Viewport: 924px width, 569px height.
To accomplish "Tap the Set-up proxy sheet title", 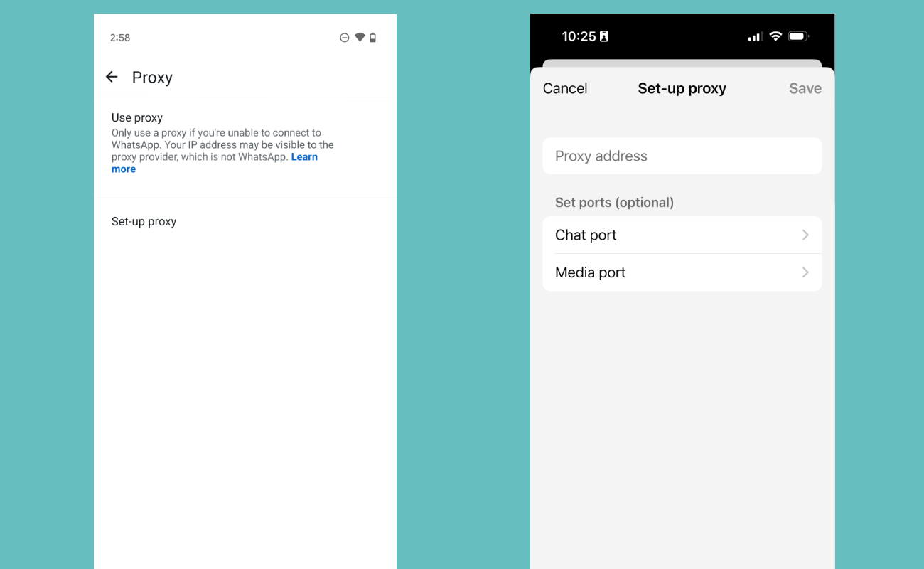I will pyautogui.click(x=682, y=88).
